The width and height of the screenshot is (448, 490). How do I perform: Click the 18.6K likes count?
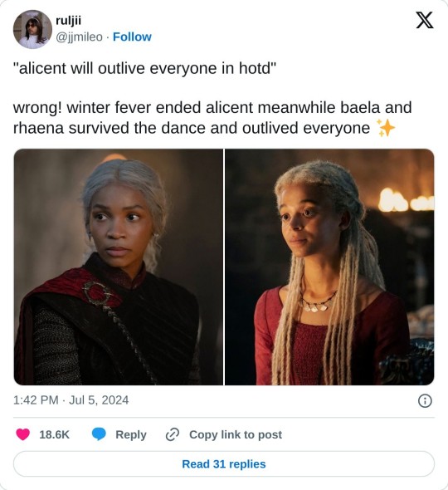coord(54,434)
